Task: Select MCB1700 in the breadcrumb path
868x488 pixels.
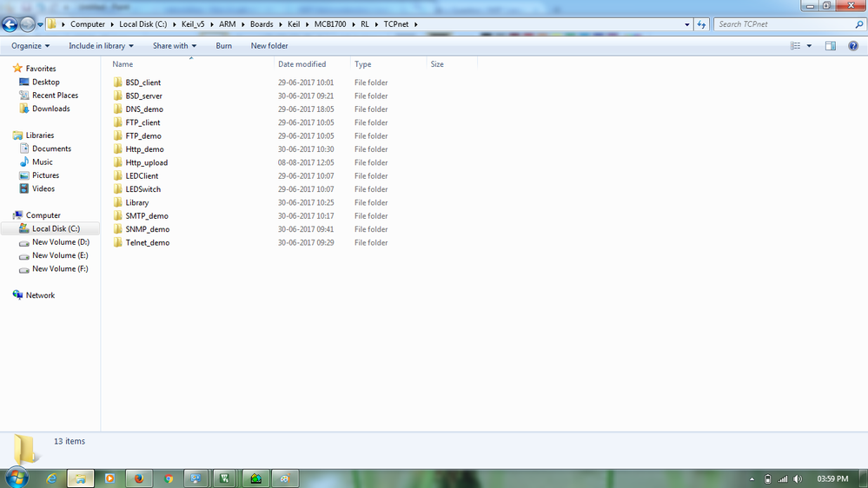Action: click(x=330, y=24)
